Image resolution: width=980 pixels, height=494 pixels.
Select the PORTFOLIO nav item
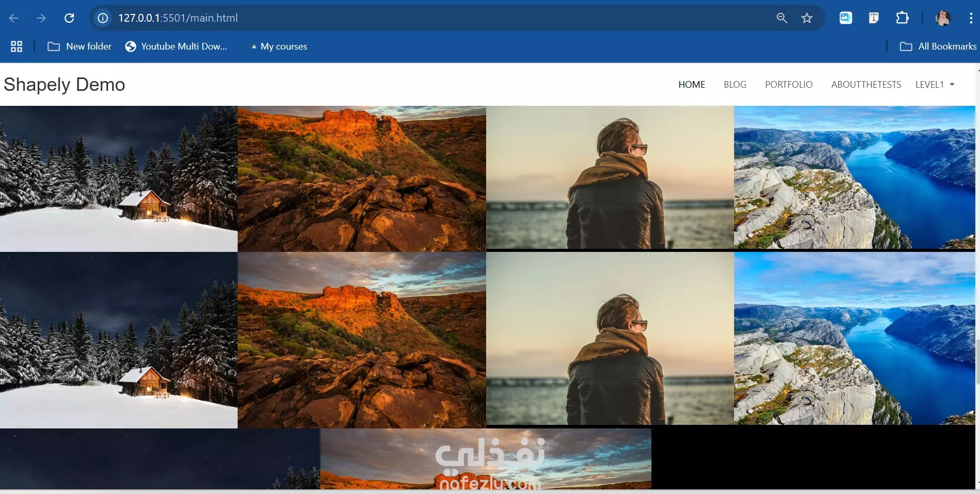(x=788, y=85)
